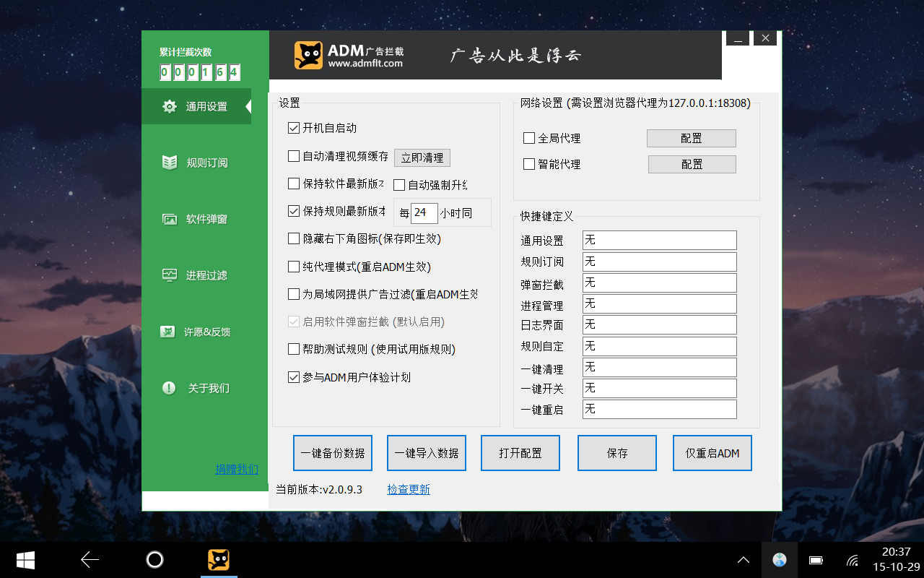Minimize the ADM window
The width and height of the screenshot is (924, 578).
point(737,38)
